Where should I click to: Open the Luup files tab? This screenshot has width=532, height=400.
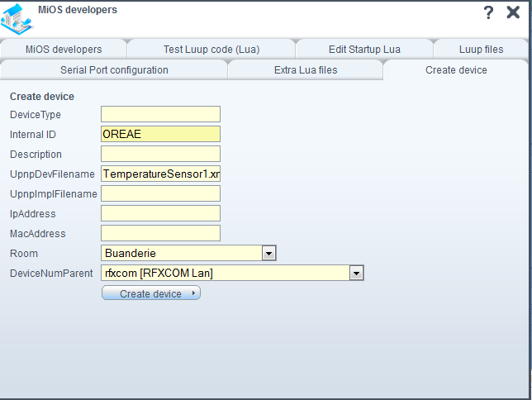(x=481, y=50)
